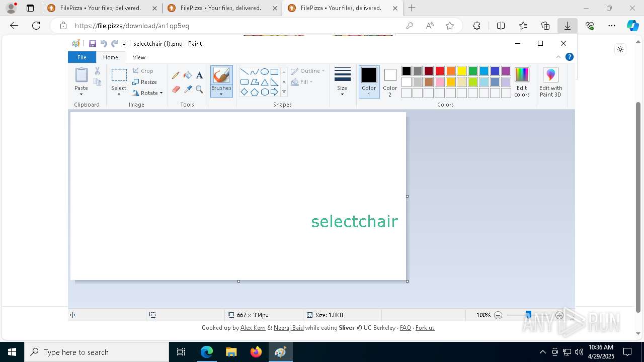The width and height of the screenshot is (644, 362).
Task: Collapse the Paint ribbon with chevron
Action: click(558, 57)
